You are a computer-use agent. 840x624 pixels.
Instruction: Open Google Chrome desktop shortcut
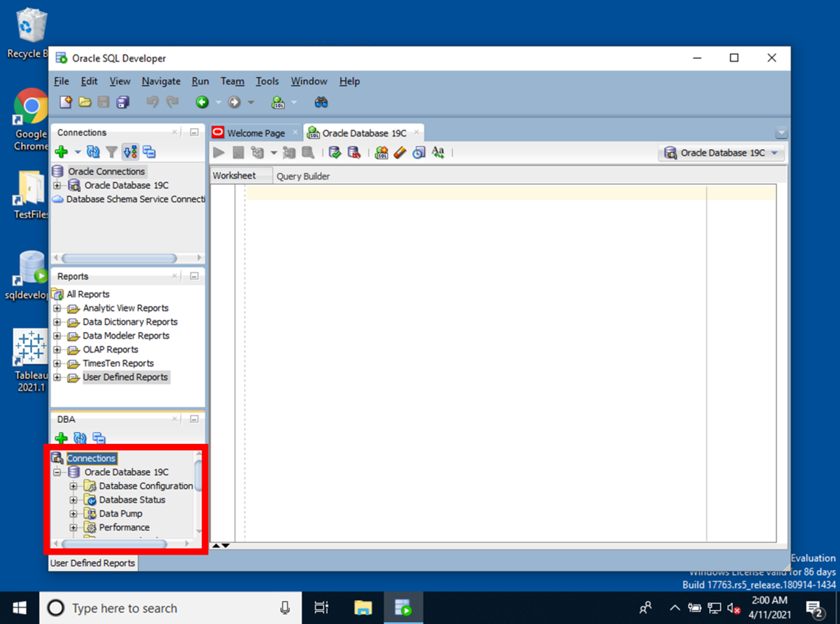(x=31, y=119)
